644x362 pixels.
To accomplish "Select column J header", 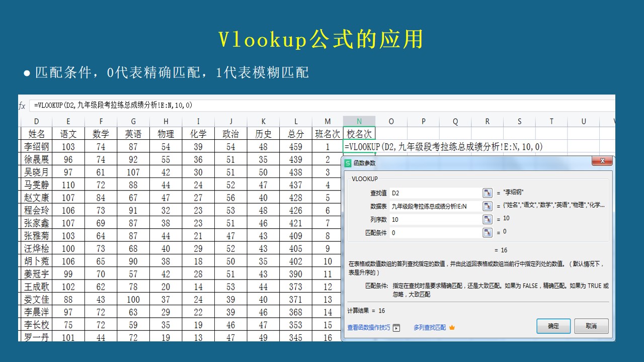I will coord(231,121).
